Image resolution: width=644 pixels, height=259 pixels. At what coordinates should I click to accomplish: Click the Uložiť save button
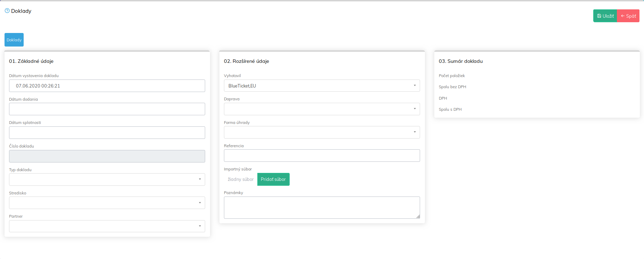pyautogui.click(x=605, y=16)
